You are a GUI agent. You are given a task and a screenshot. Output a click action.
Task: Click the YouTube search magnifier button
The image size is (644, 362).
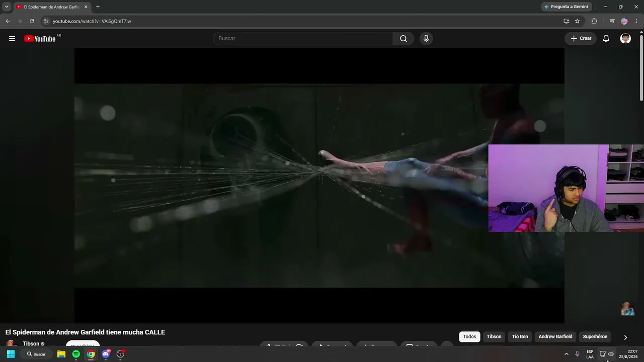(x=404, y=39)
